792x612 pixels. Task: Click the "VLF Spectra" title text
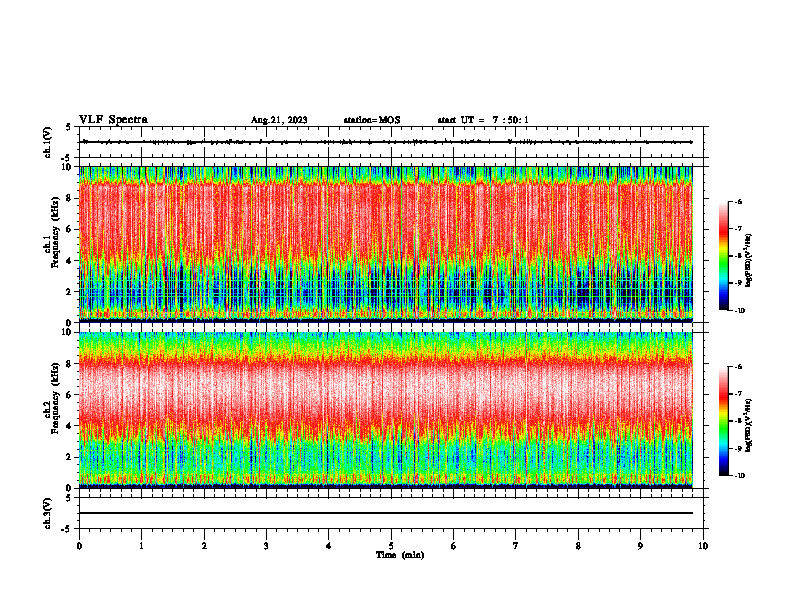pyautogui.click(x=113, y=120)
